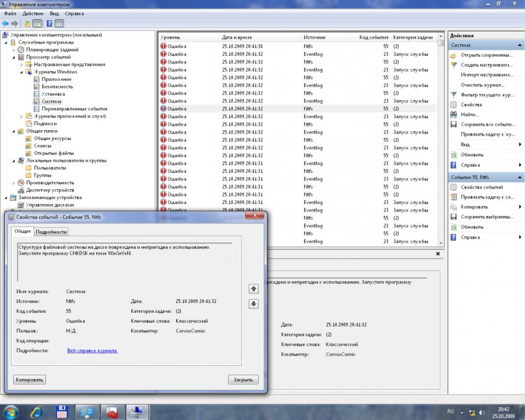Viewport: 525px width, 420px height.
Task: Sort by Дата и время column header
Action: 260,37
